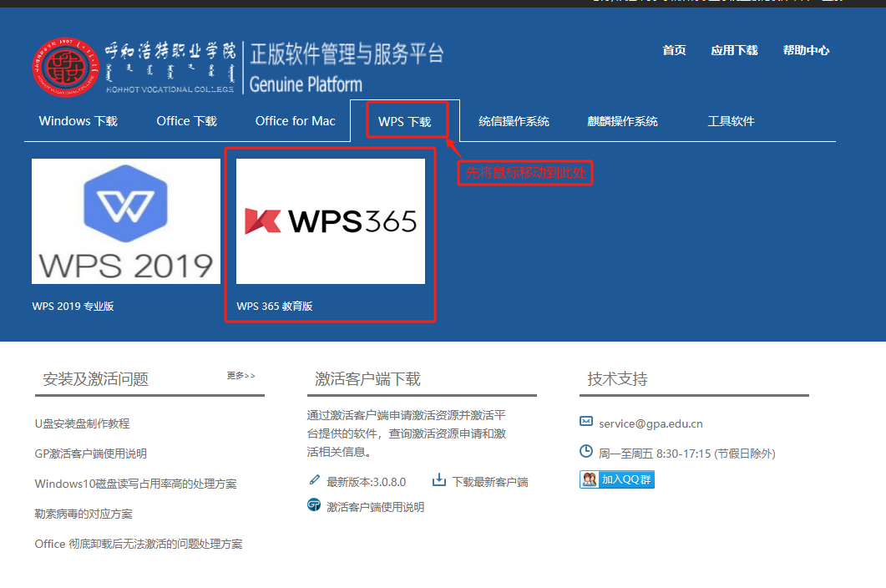Open the WPS 365 教育版 link
The image size is (886, 588).
coord(275,306)
